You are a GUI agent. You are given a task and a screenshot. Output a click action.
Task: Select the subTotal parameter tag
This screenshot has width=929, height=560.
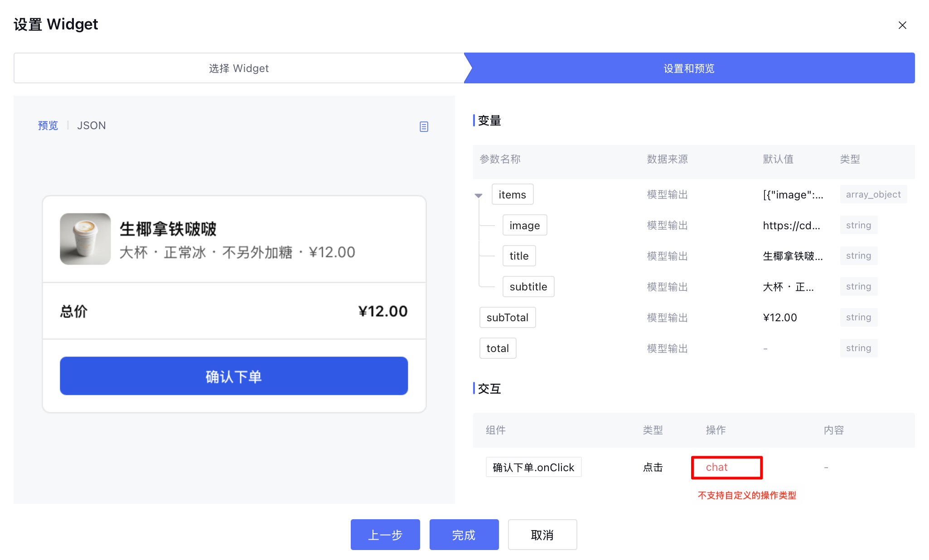click(x=507, y=317)
